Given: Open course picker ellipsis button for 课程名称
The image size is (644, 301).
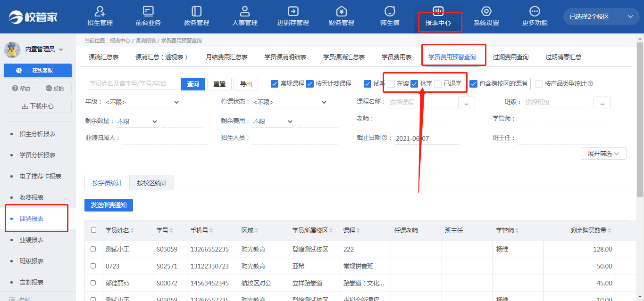Looking at the screenshot, I should tap(467, 102).
